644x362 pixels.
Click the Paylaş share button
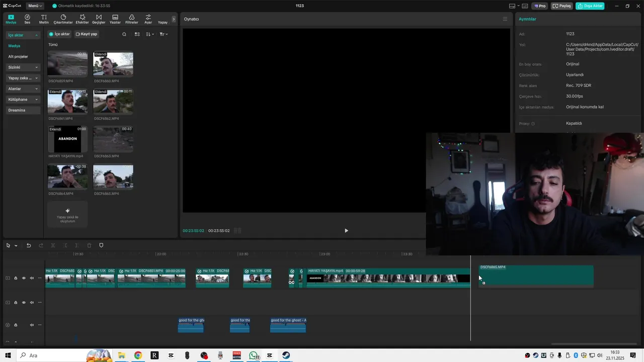point(562,6)
